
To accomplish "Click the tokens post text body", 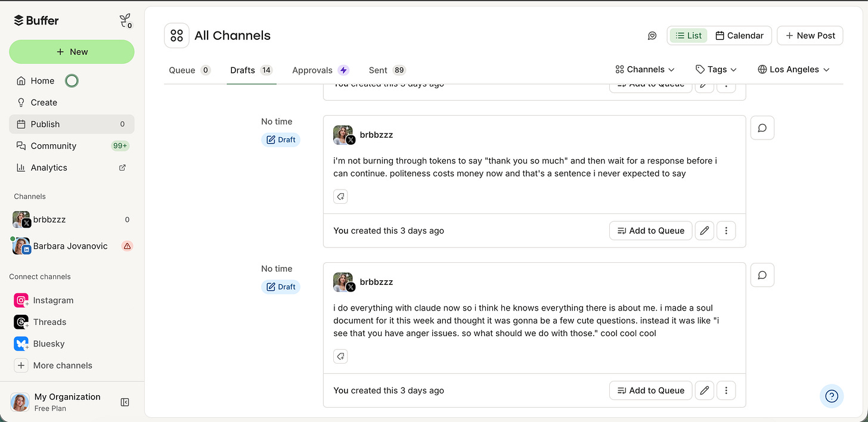I will pos(525,167).
